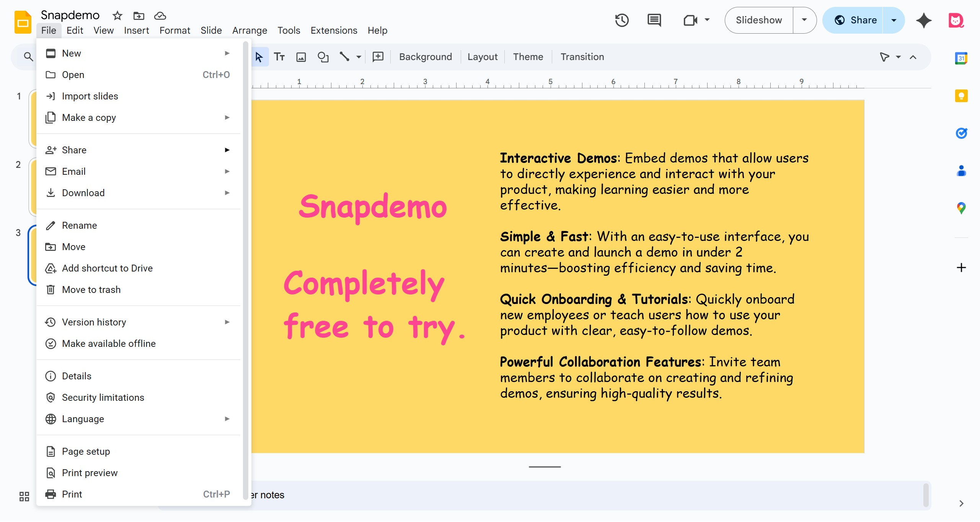Start the Slideshow
This screenshot has height=522, width=980.
pyautogui.click(x=759, y=20)
